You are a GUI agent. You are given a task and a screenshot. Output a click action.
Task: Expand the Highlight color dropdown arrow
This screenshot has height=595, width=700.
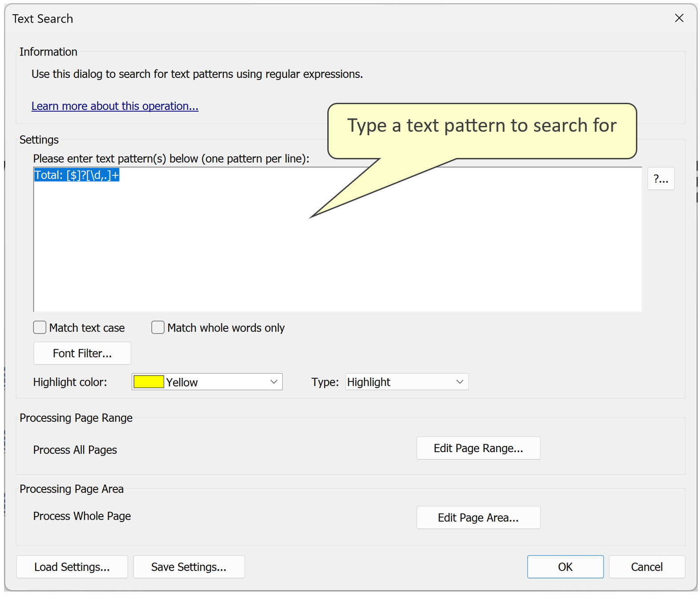[x=274, y=382]
